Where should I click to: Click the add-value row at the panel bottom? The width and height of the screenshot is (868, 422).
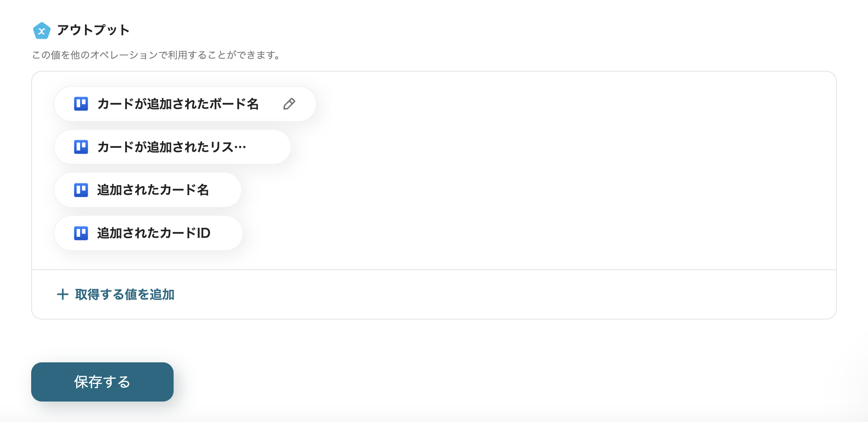coord(116,294)
